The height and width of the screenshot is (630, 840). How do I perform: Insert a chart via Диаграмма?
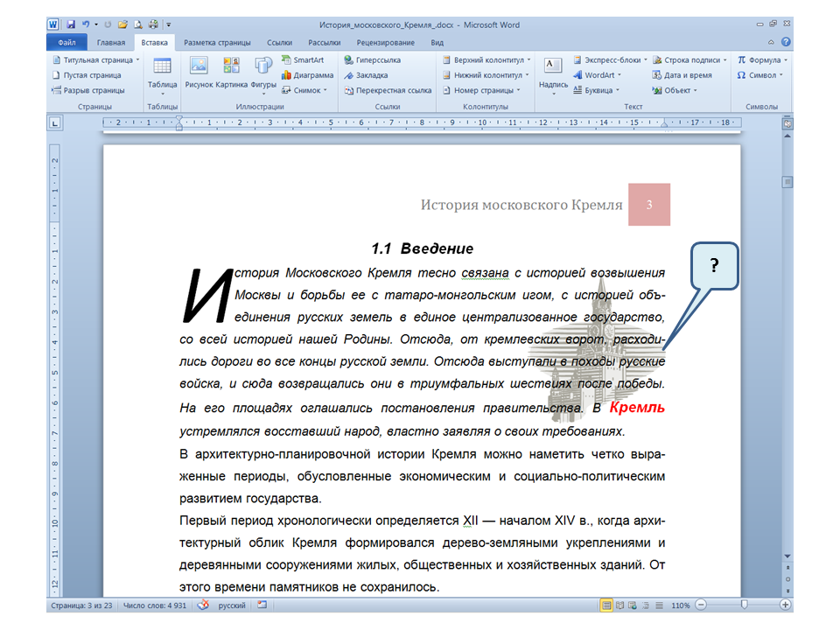coord(306,75)
